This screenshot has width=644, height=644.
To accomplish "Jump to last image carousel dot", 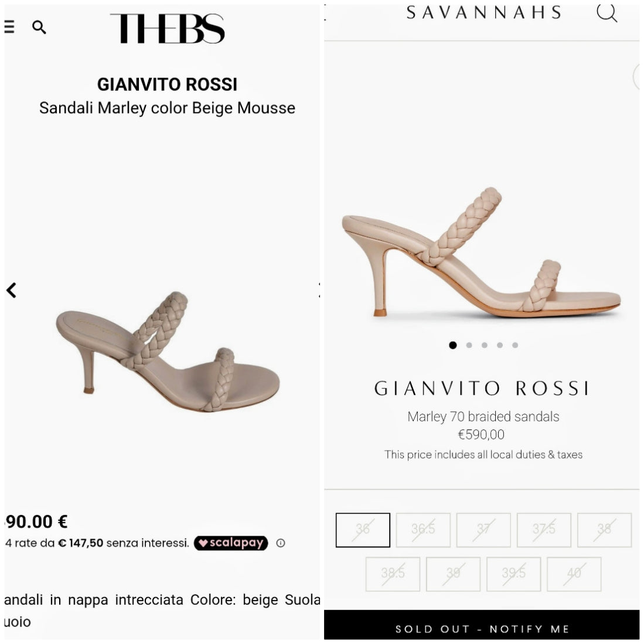I will [515, 345].
